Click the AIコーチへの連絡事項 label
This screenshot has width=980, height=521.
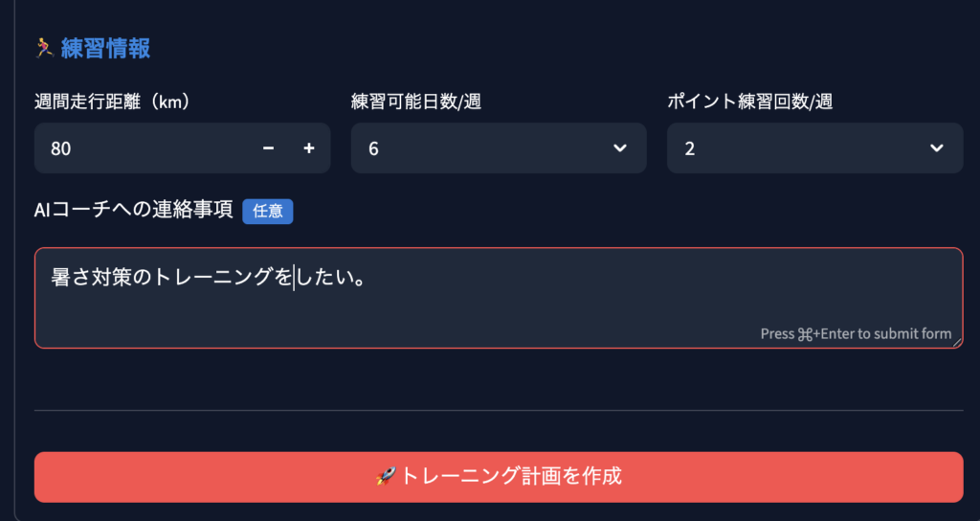click(133, 210)
